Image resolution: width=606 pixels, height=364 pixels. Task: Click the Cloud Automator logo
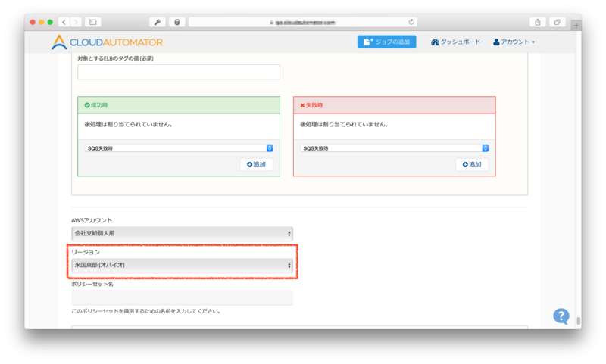click(x=107, y=42)
